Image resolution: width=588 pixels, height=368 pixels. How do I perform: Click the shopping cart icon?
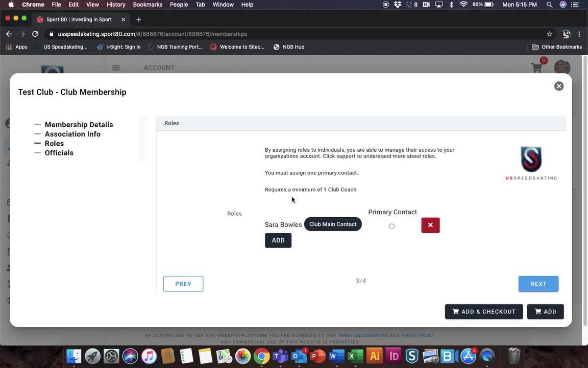pos(536,68)
